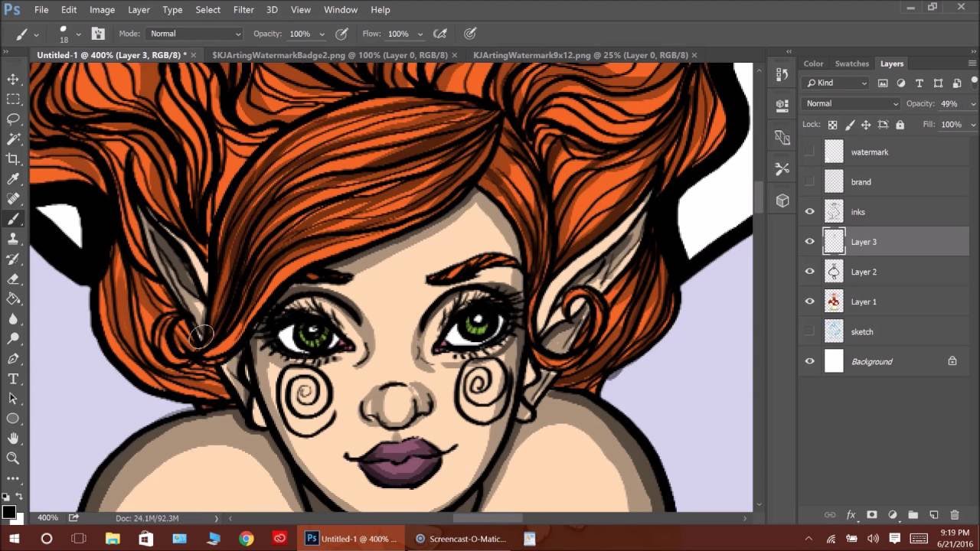Switch to KJArtingWatermark9x12.png document tab
Image resolution: width=980 pixels, height=551 pixels.
[580, 55]
